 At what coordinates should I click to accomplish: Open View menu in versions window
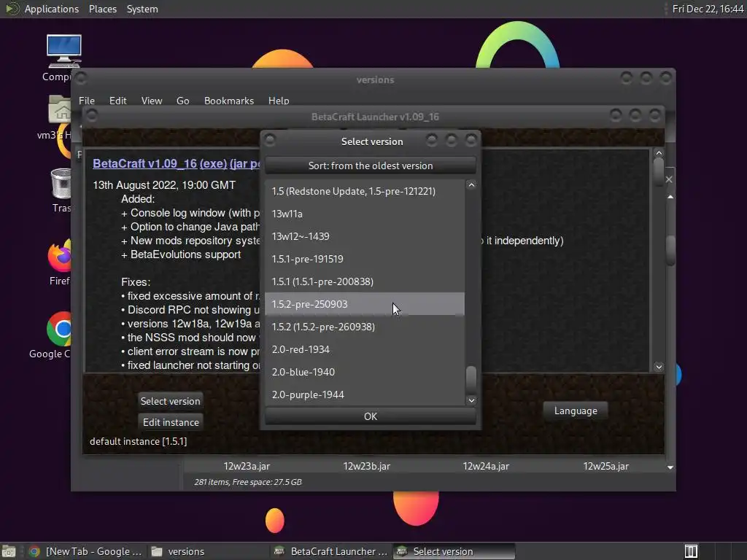152,101
